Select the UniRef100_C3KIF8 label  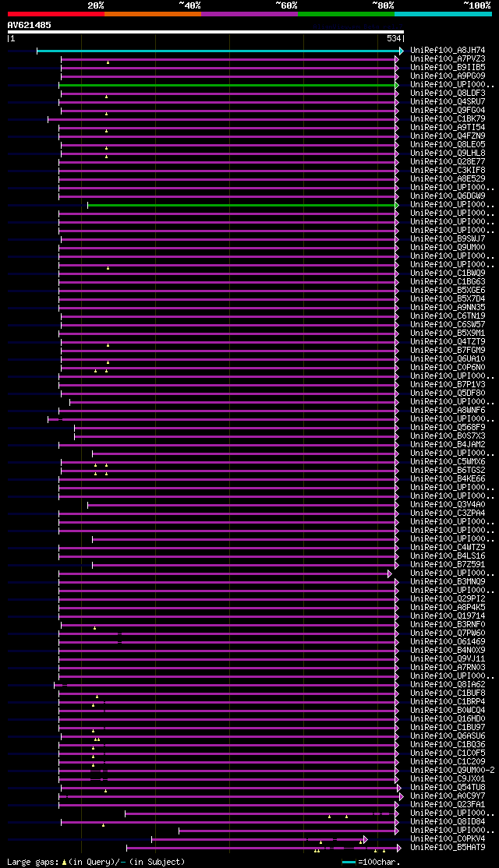click(x=448, y=171)
